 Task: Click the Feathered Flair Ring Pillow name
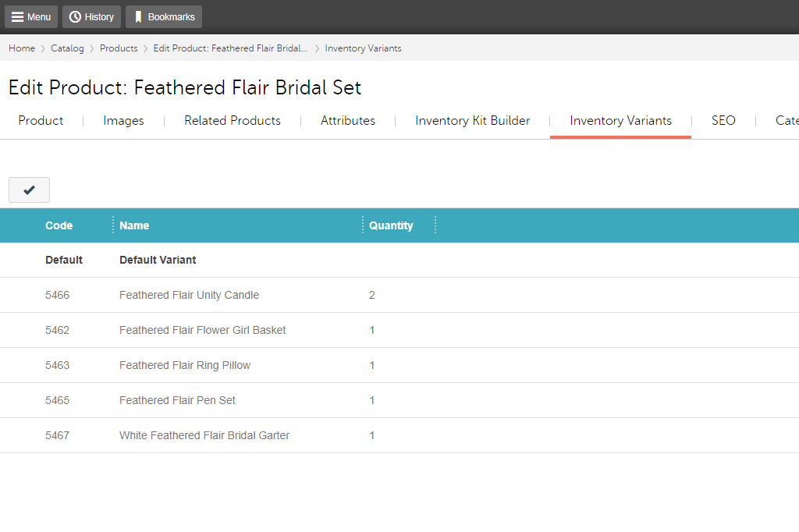point(185,365)
